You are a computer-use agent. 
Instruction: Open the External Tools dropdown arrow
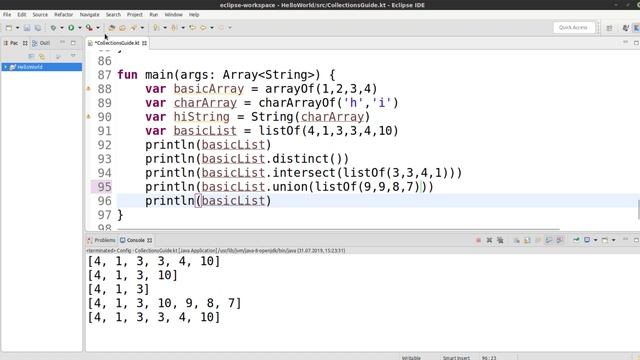(98, 28)
